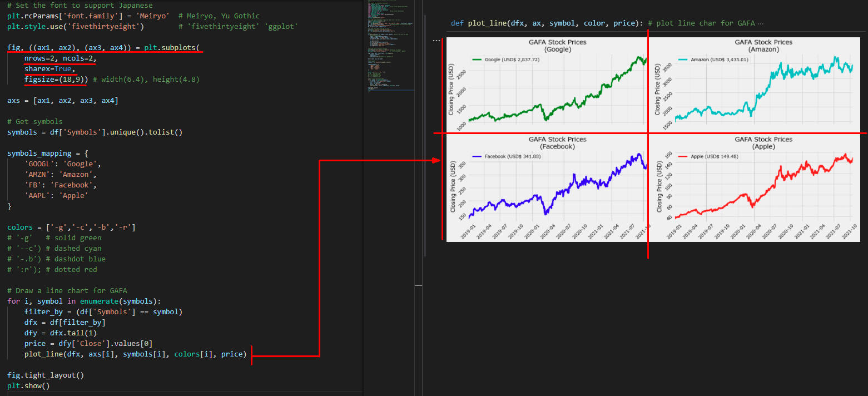This screenshot has width=868, height=396.
Task: Click the nrows=2, ncols=2 line
Action: [x=61, y=58]
